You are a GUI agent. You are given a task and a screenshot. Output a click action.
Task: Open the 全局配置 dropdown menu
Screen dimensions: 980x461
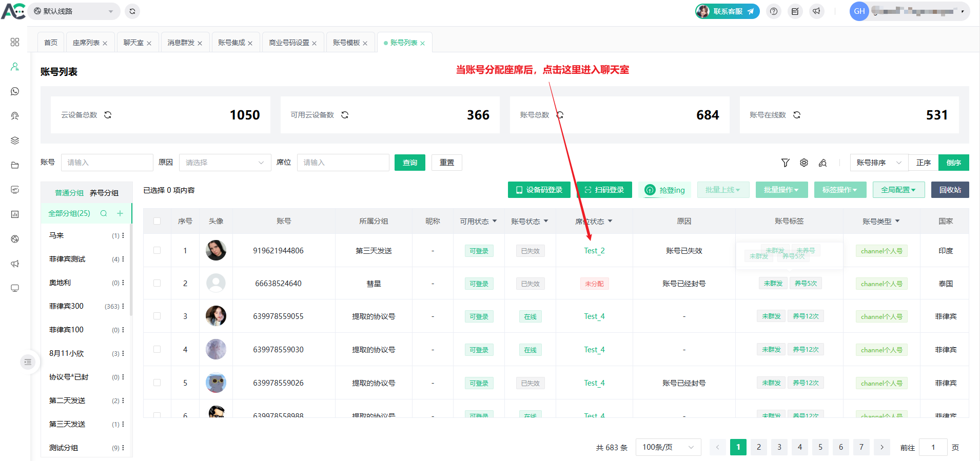(898, 190)
